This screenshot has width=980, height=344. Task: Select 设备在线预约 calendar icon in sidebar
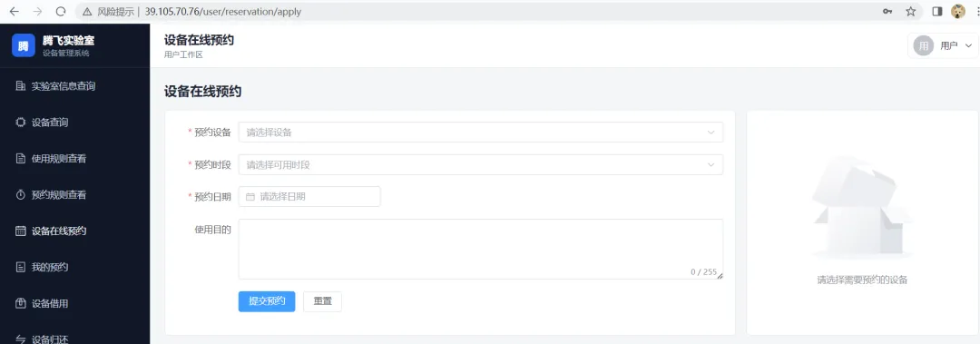pyautogui.click(x=20, y=231)
